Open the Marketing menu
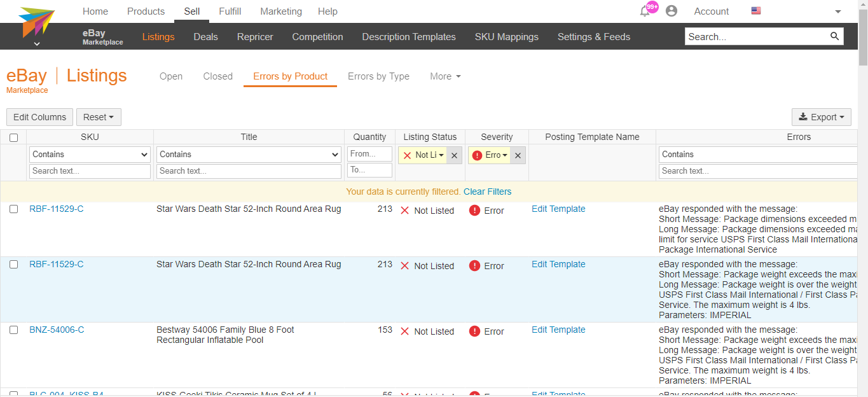 281,11
